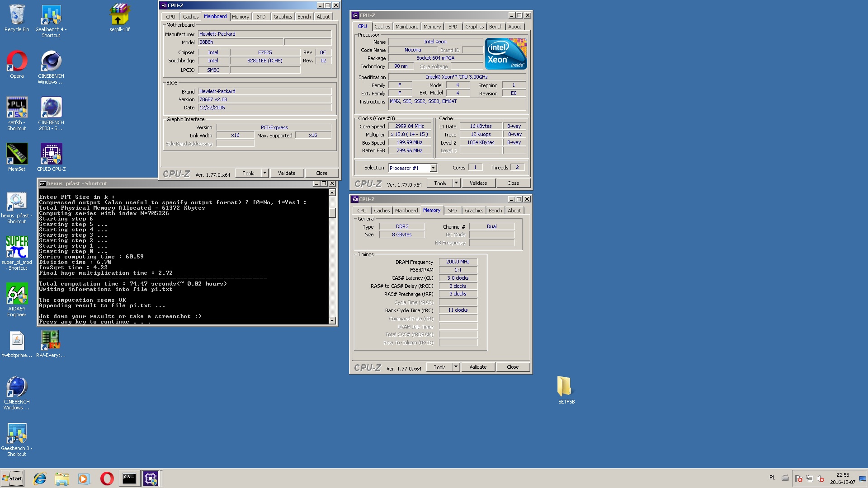Open Tools dropdown arrow in Mainboard CPU-Z window
The image size is (868, 488).
pyautogui.click(x=264, y=173)
